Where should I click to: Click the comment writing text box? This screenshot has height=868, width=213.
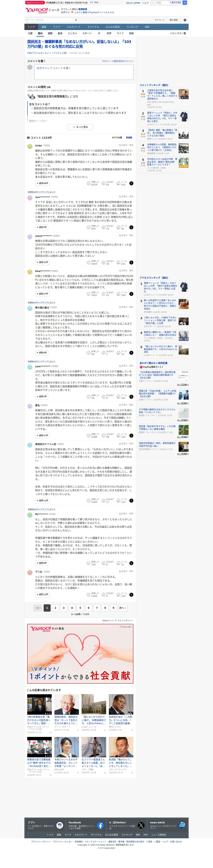coord(84,72)
